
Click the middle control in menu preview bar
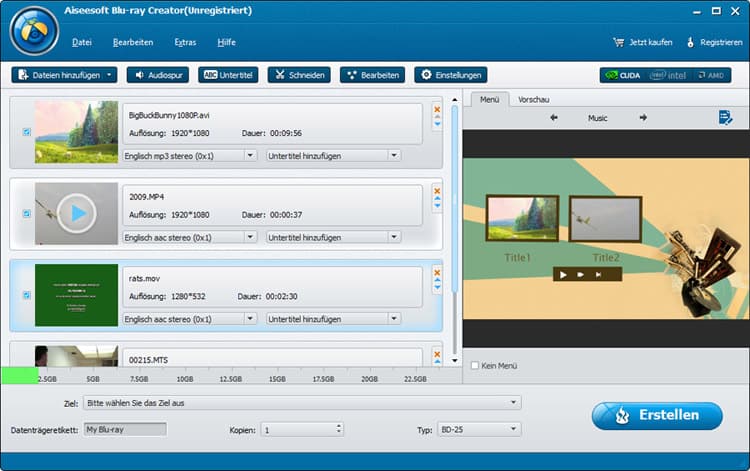(580, 274)
